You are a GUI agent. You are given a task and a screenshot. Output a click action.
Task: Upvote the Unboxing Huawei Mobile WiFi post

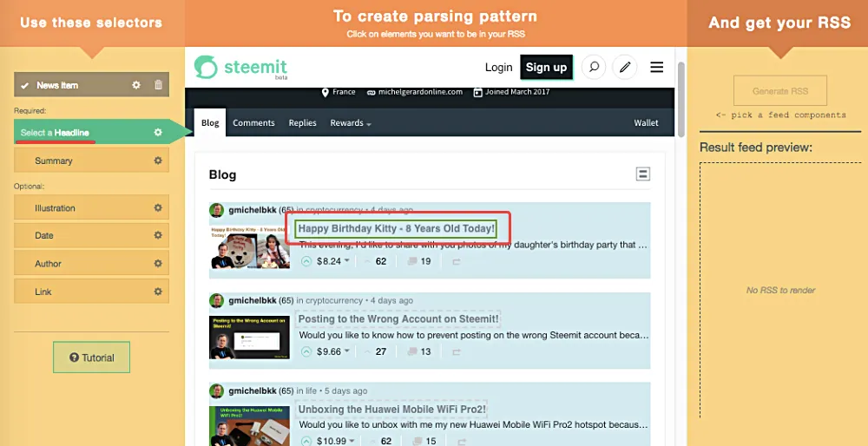click(x=306, y=441)
